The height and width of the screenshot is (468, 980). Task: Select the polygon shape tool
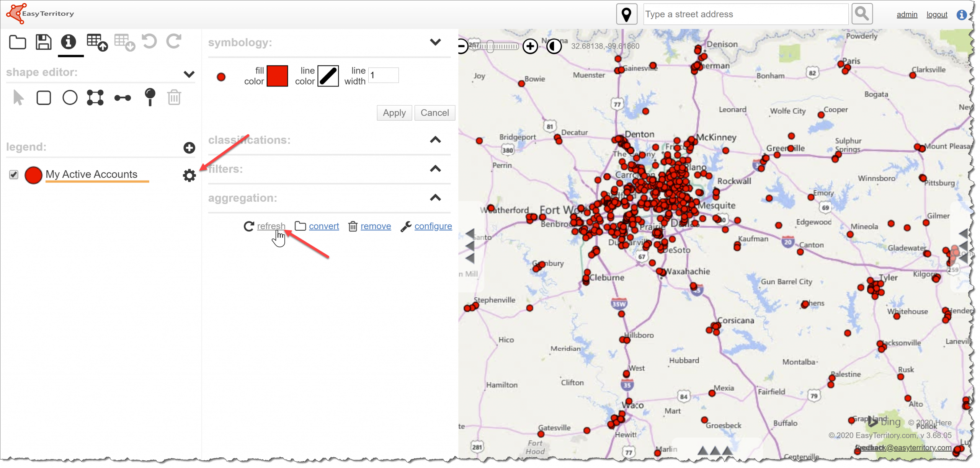[x=95, y=98]
